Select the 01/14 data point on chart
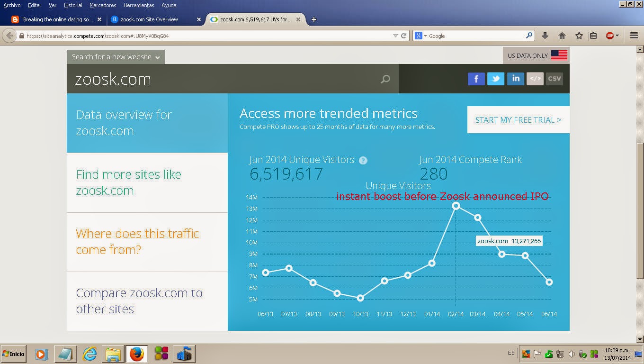 pyautogui.click(x=431, y=263)
